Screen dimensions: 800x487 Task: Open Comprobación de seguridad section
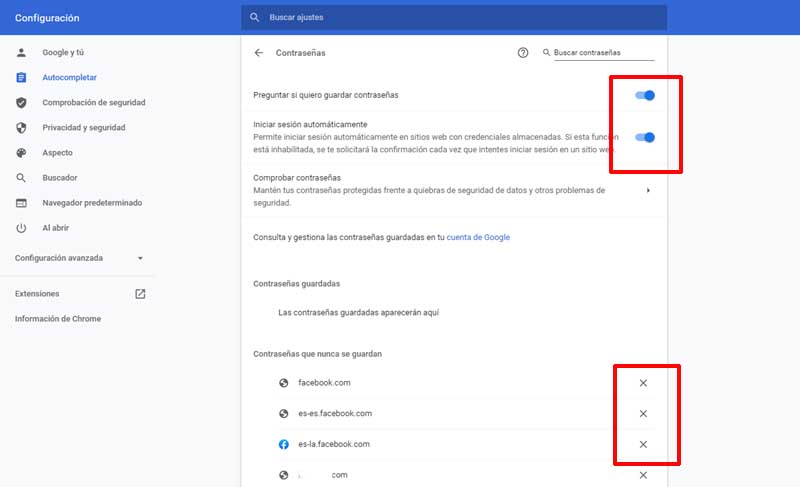pyautogui.click(x=93, y=102)
